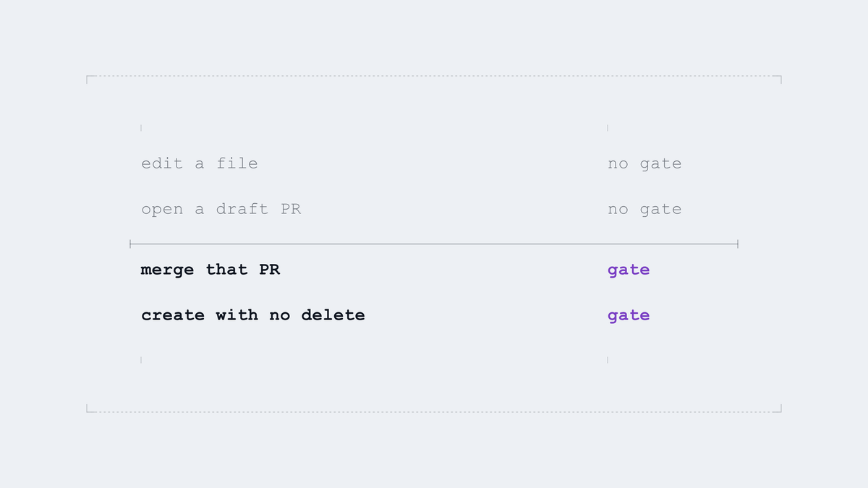Click the tick mark above 'edit a file'
This screenshot has height=488, width=868.
pos(141,128)
